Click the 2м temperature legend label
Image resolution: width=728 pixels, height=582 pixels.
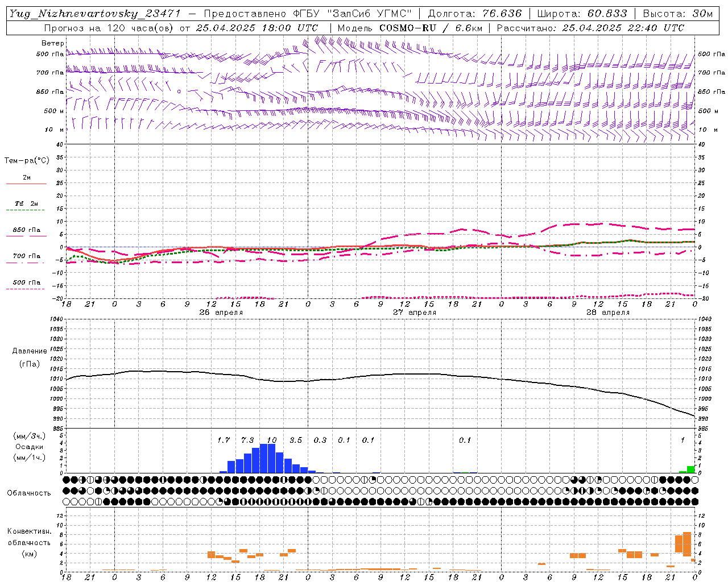27,177
